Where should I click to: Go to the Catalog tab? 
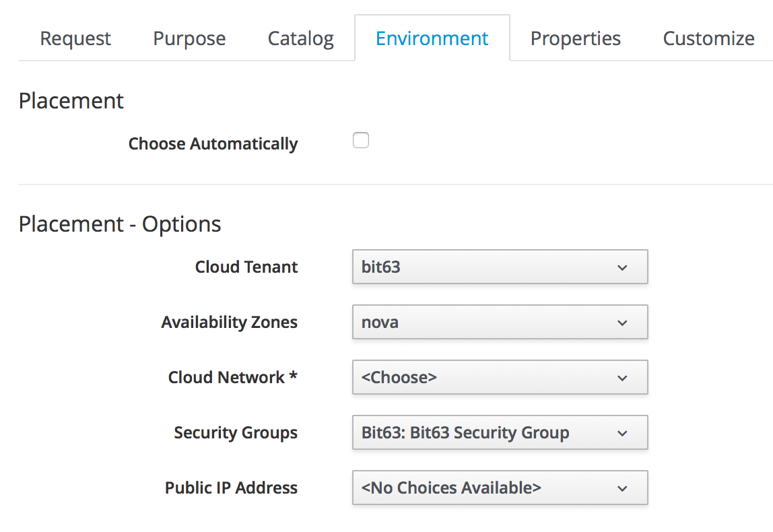(300, 38)
